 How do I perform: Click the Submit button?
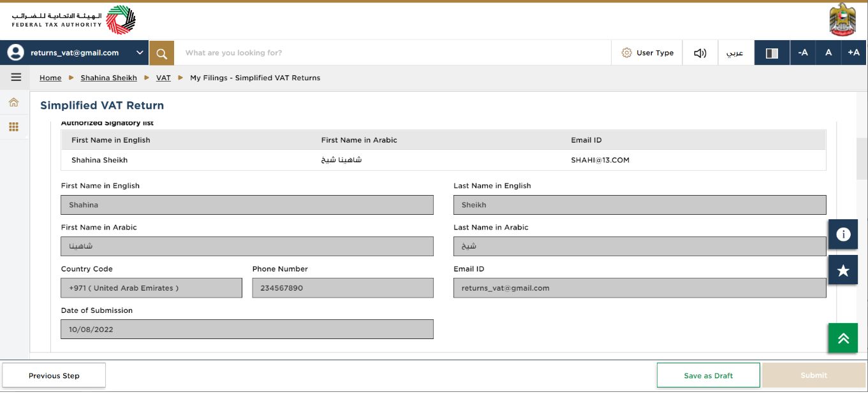(x=814, y=375)
